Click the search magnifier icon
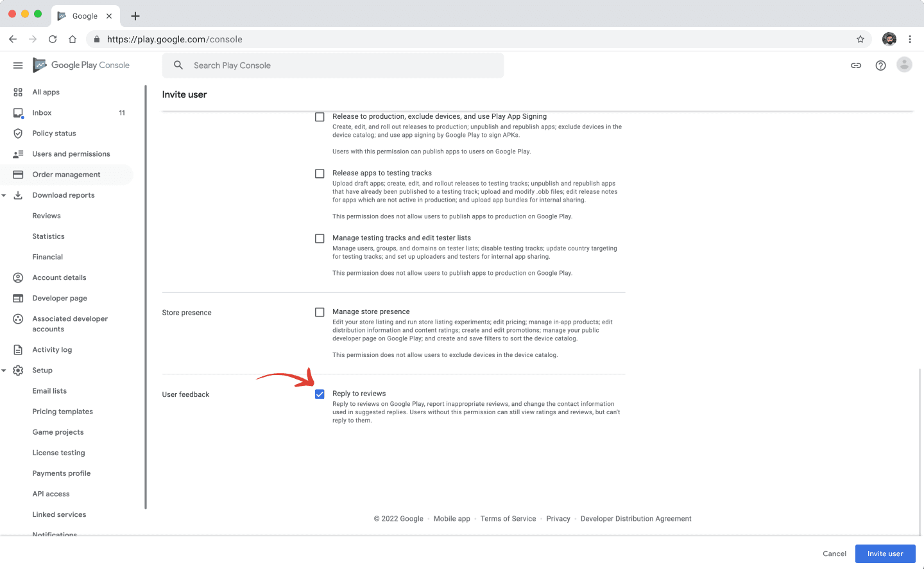924x576 pixels. pos(178,65)
